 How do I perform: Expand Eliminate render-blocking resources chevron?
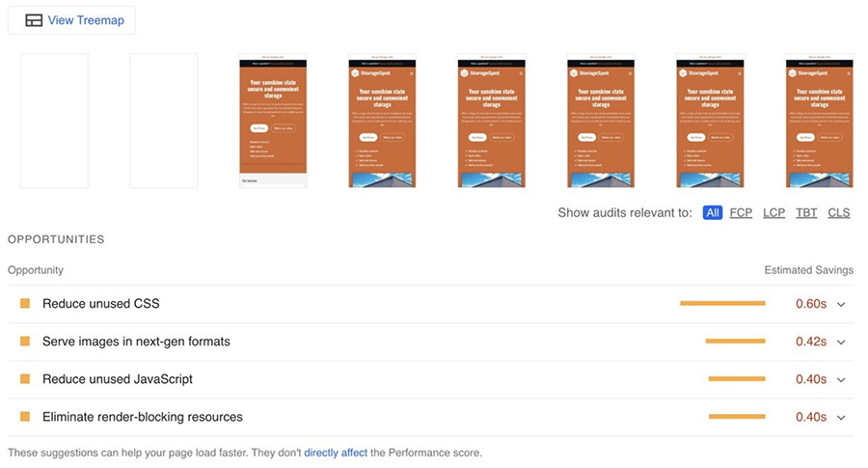841,417
